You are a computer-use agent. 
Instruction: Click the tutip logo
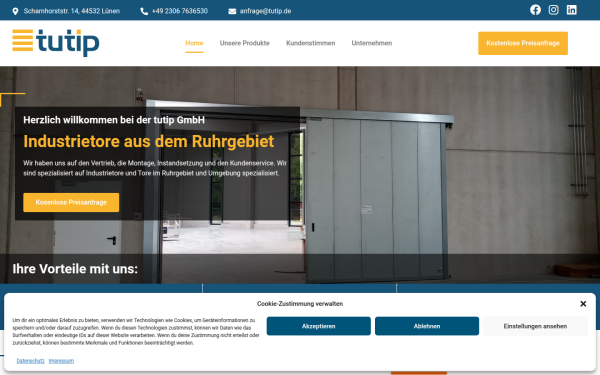pos(55,43)
